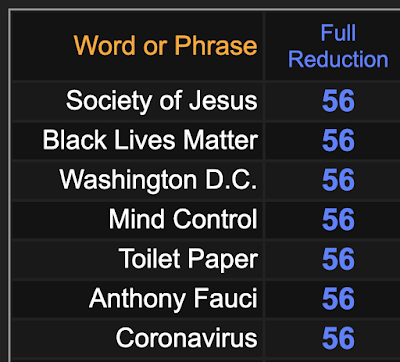Sort by the 'Full Reduction' column header
This screenshot has height=362, width=400.
338,46
